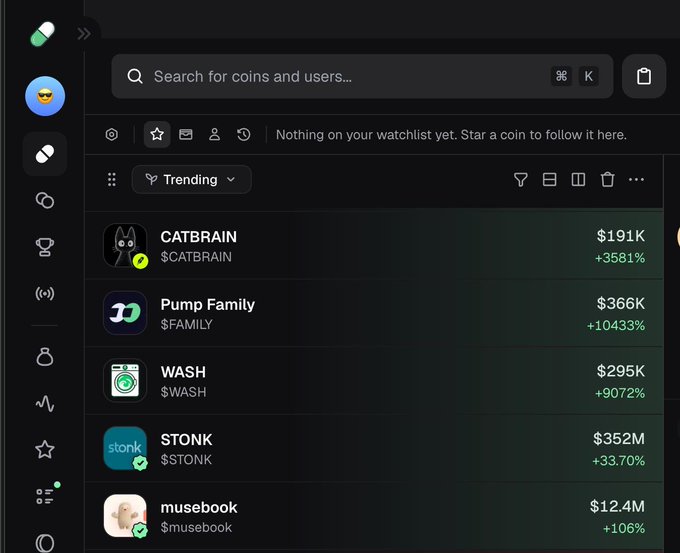Select the white pill sidebar icon

tap(45, 154)
